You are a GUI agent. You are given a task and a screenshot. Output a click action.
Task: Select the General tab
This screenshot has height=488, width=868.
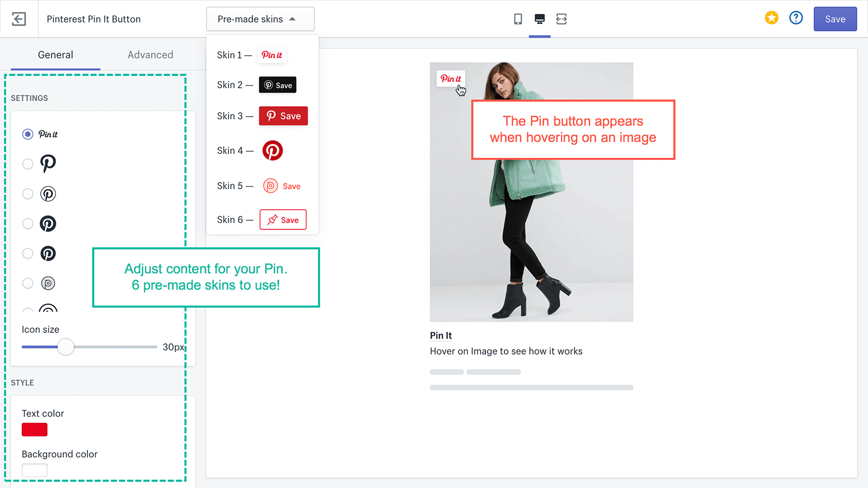(x=55, y=54)
